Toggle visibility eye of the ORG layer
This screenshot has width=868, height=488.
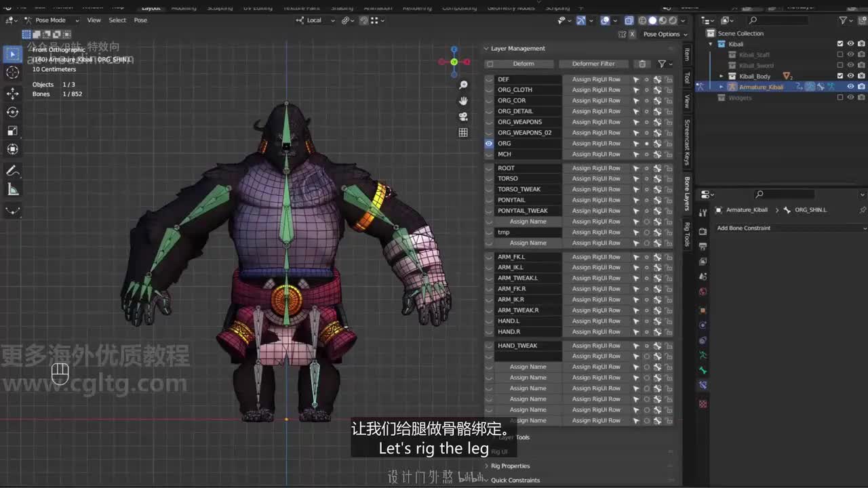click(489, 144)
